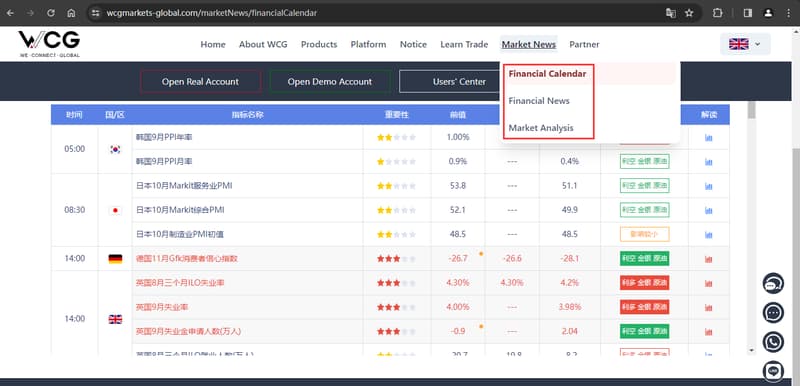The height and width of the screenshot is (386, 800).
Task: Open the red chart icon in the -26.7 row
Action: pyautogui.click(x=709, y=259)
